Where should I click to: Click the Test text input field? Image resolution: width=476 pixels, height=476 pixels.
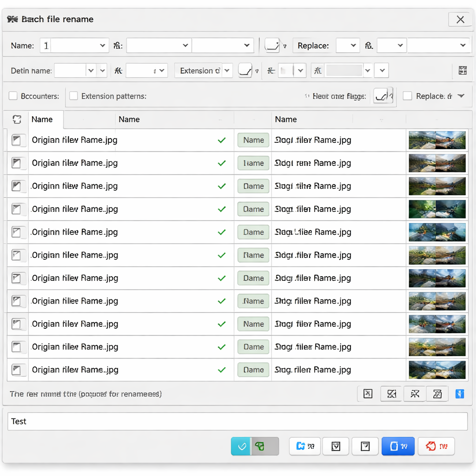coord(238,422)
